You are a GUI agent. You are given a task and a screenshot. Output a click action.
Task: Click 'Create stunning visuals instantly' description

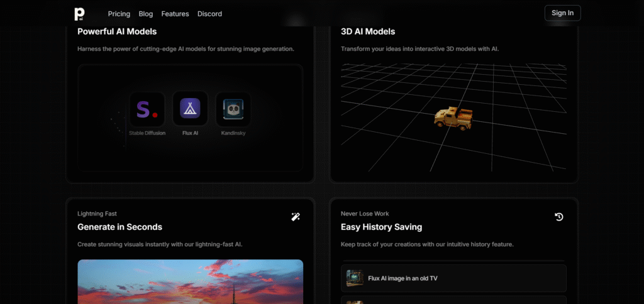point(160,244)
